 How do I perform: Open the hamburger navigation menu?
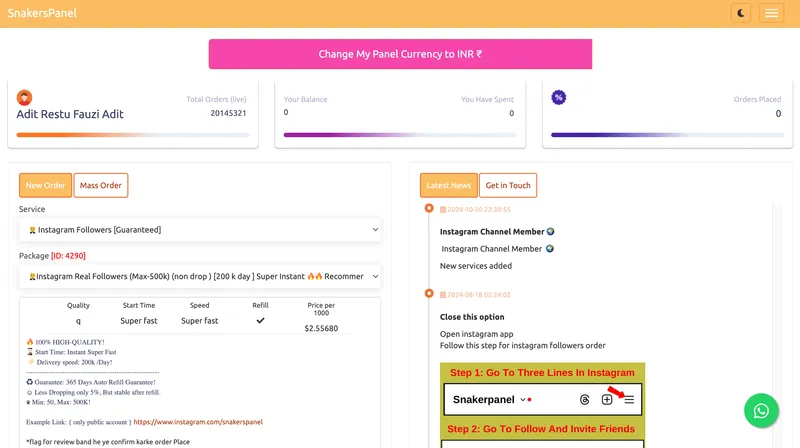coord(771,13)
